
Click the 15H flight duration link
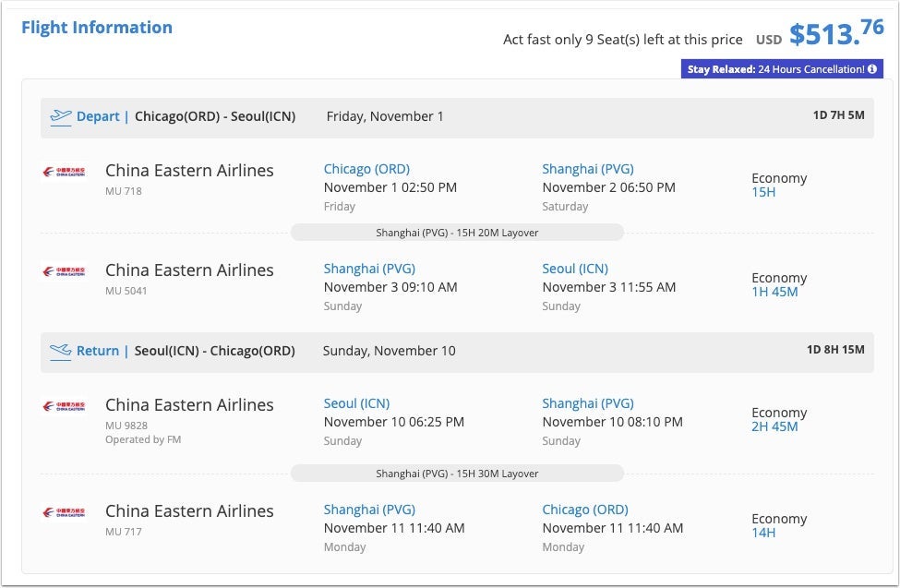(763, 192)
